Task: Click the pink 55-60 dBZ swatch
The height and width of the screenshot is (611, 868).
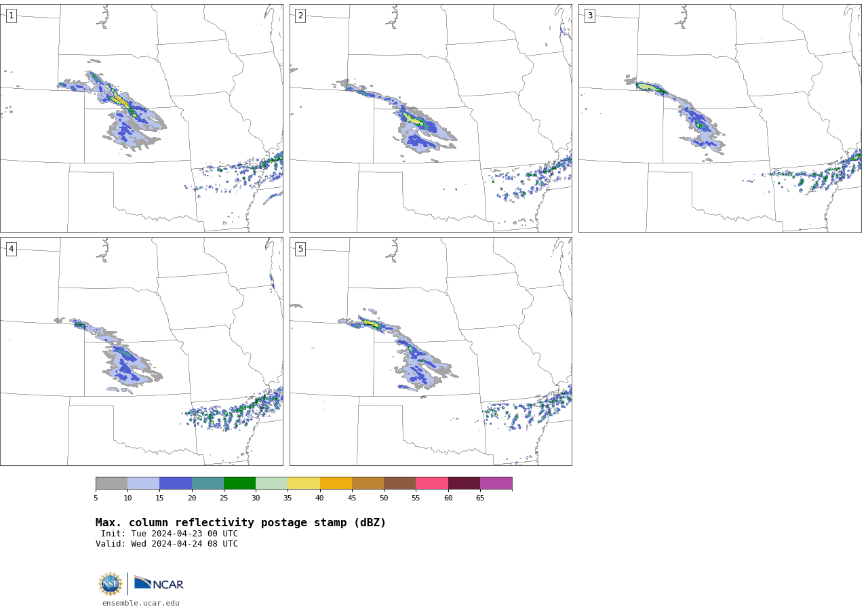Action: (432, 483)
